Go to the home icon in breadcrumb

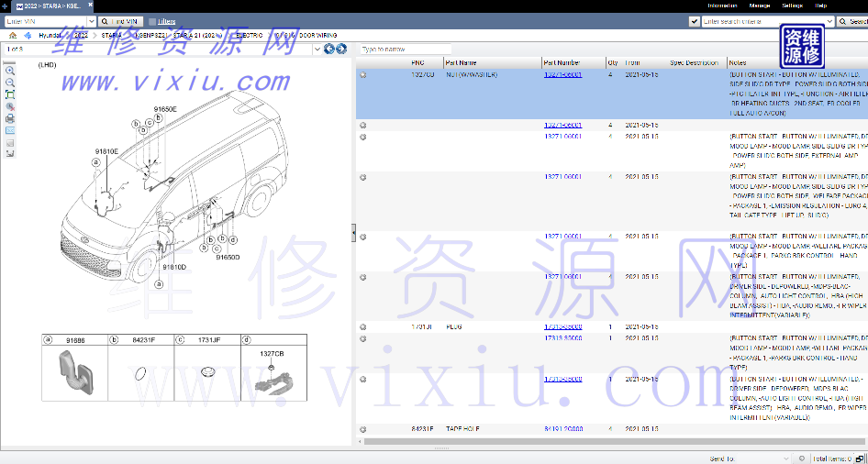pos(13,35)
